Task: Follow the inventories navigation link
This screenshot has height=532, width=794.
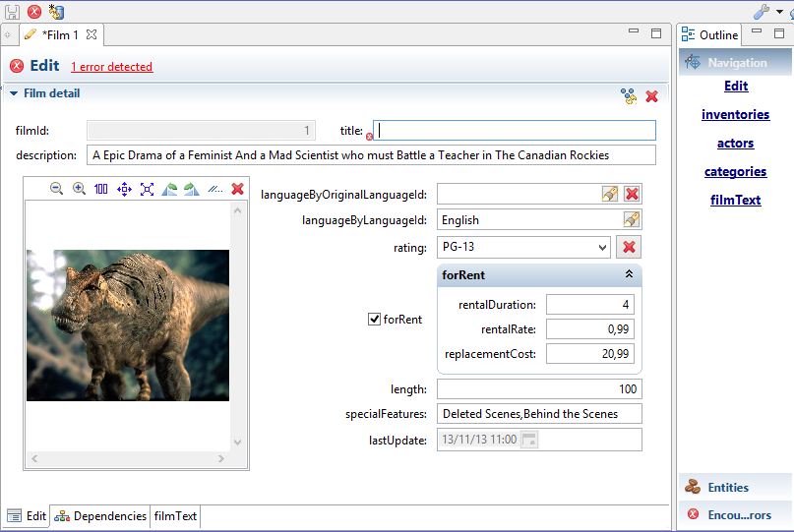Action: pyautogui.click(x=735, y=114)
